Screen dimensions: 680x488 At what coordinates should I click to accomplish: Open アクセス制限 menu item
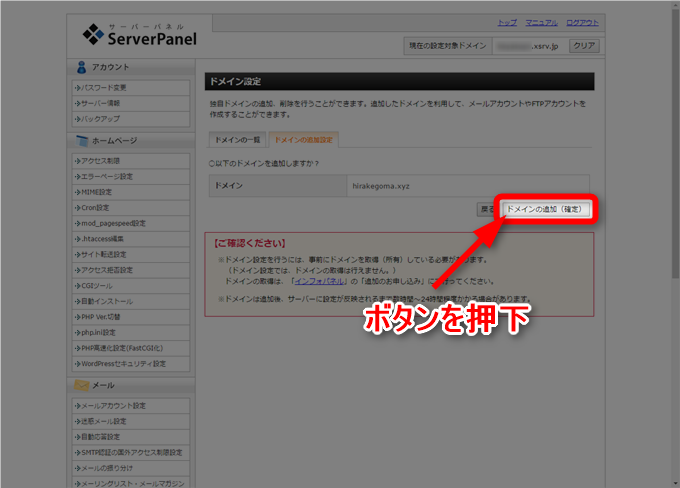131,161
